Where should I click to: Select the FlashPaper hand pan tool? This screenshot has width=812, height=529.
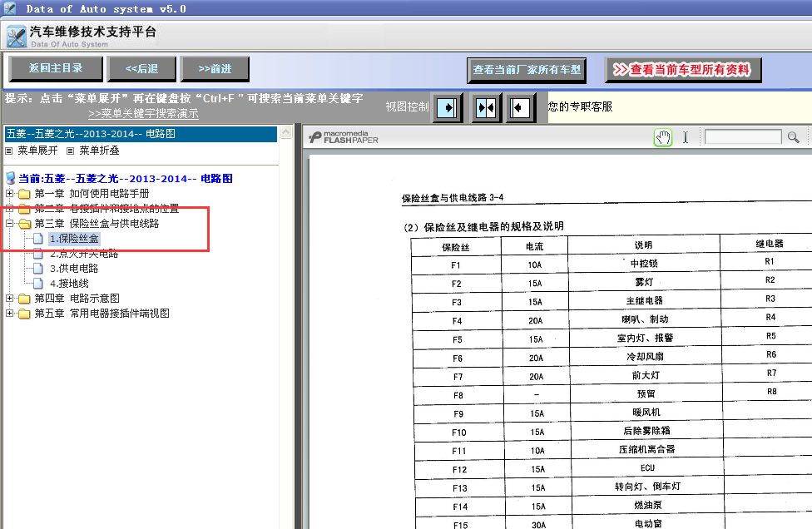[663, 137]
